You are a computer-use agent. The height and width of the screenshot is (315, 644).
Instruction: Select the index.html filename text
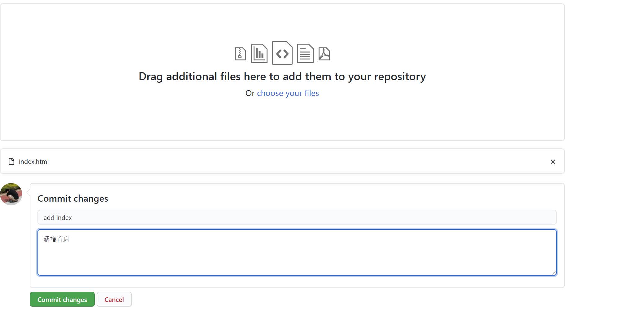pos(34,162)
